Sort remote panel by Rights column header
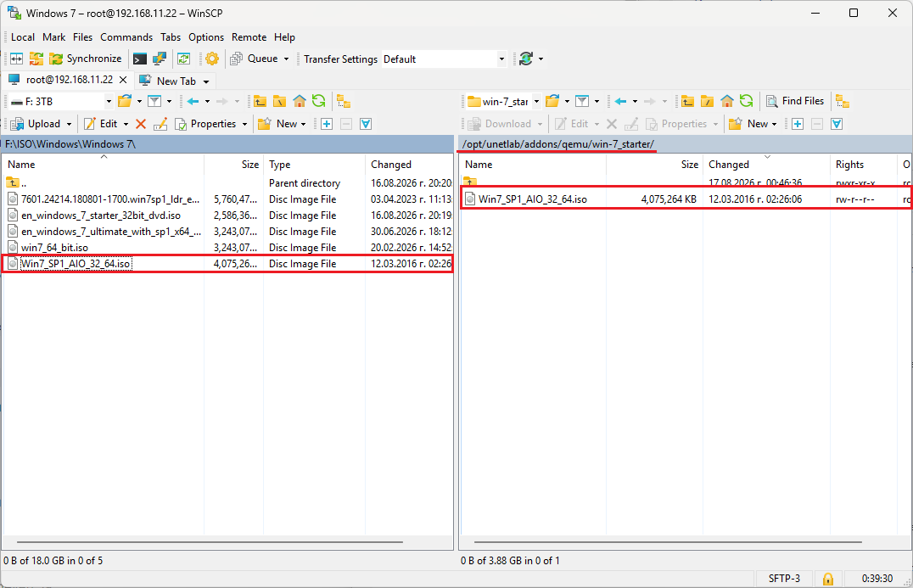Image resolution: width=913 pixels, height=588 pixels. [x=864, y=165]
